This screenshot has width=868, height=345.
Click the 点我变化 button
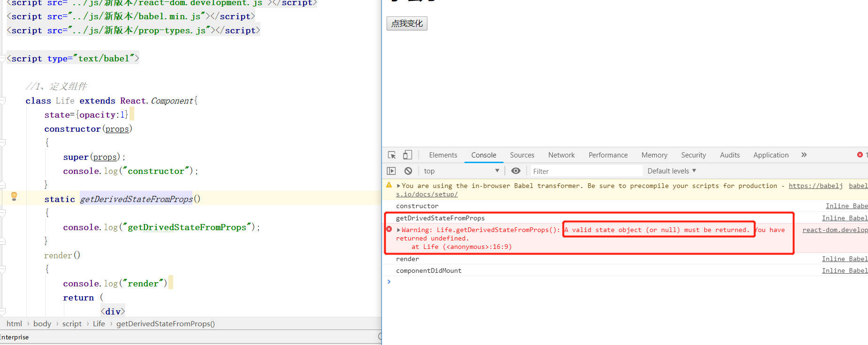click(407, 23)
